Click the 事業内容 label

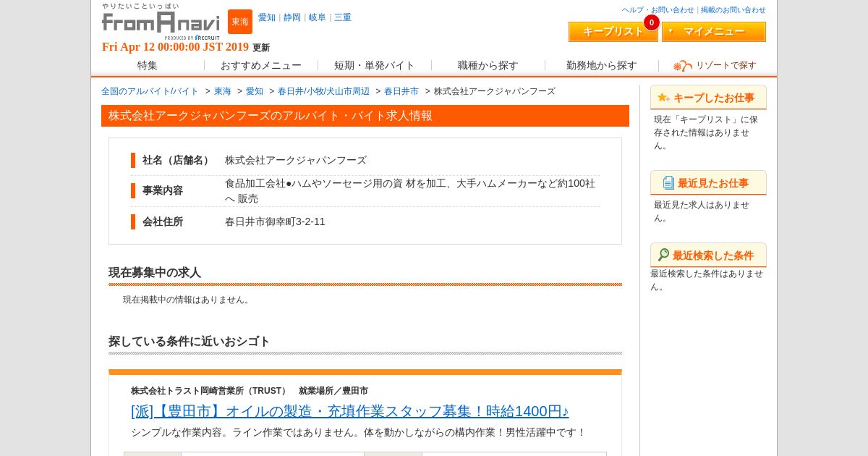pos(163,190)
